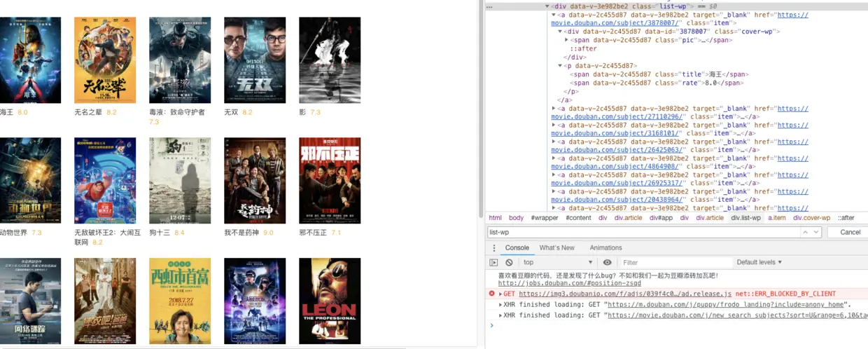The height and width of the screenshot is (349, 868).
Task: Select ::after in the breadcrumb bar
Action: [x=846, y=218]
